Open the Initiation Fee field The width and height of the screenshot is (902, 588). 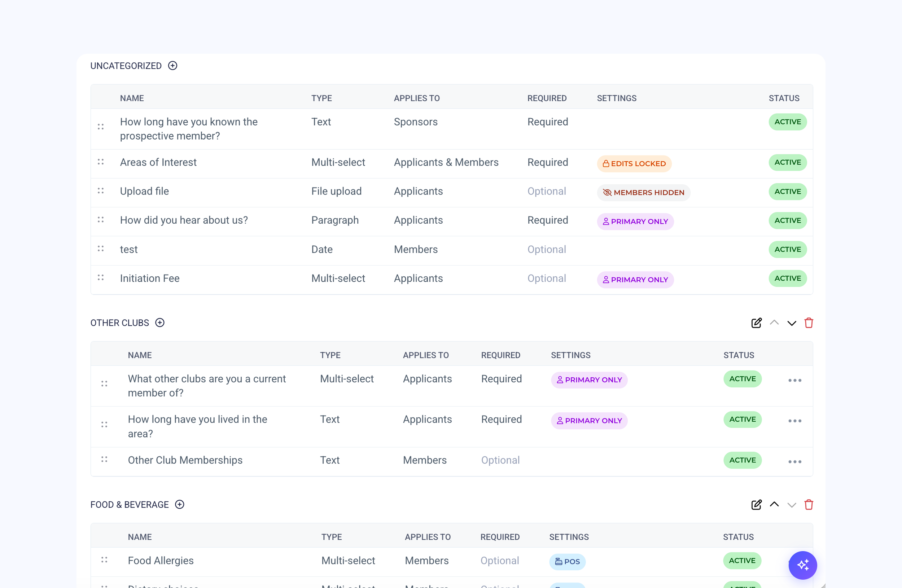(x=150, y=278)
